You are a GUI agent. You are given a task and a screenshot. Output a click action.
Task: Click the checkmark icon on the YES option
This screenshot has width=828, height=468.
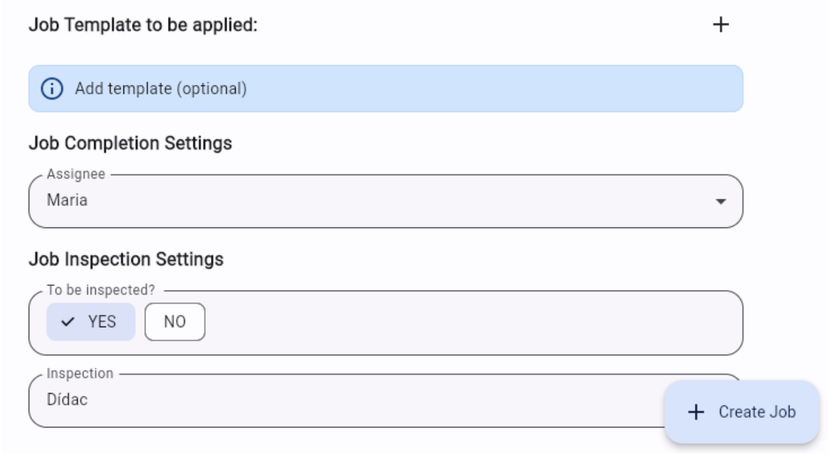coord(68,322)
